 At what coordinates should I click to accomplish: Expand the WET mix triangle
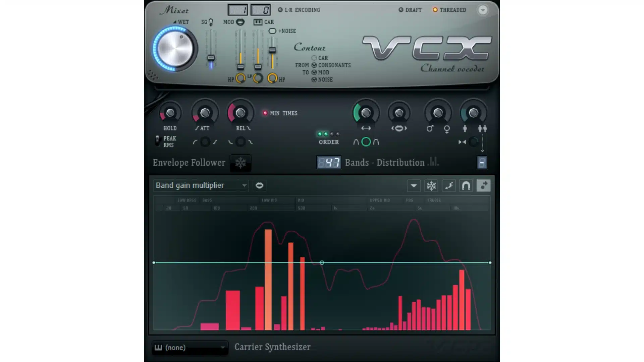coord(174,22)
